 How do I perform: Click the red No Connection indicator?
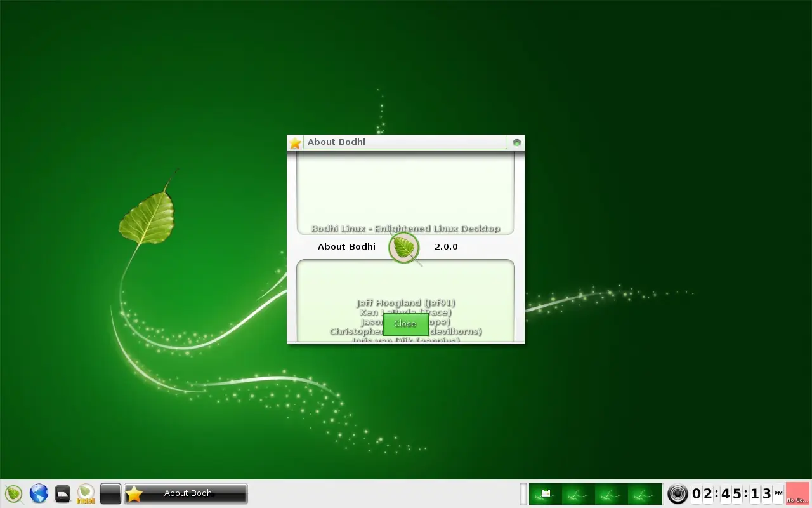[798, 493]
